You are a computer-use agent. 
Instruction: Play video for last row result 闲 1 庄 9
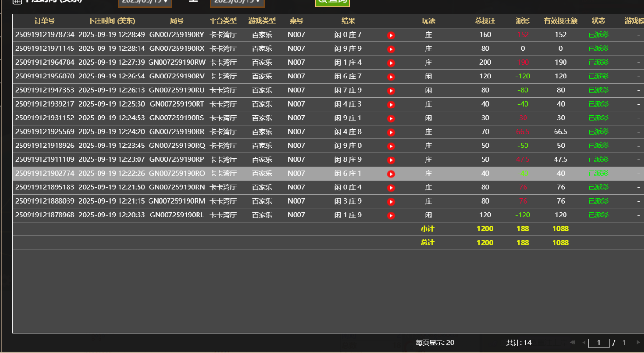[391, 215]
